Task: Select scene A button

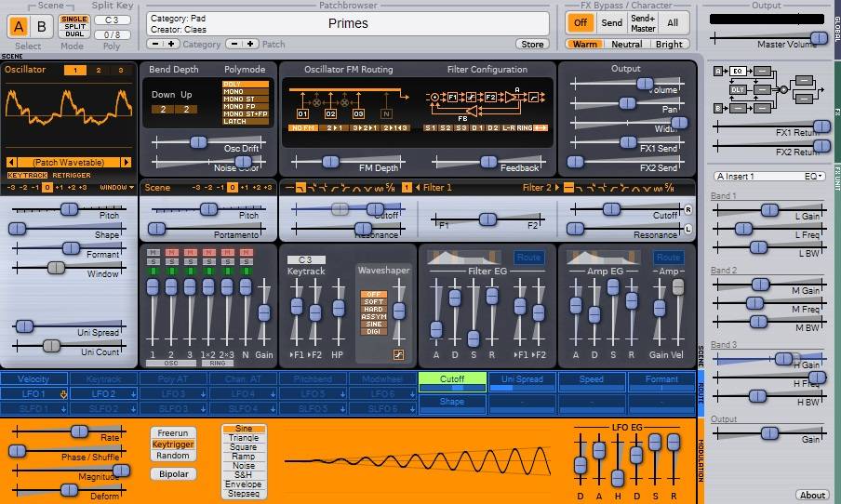Action: 20,27
